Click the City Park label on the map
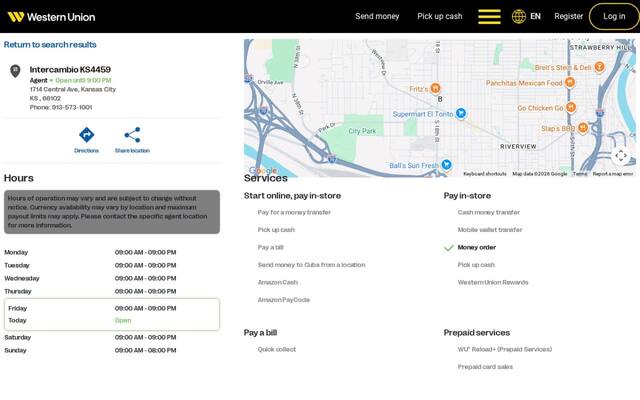Image resolution: width=640 pixels, height=400 pixels. pyautogui.click(x=362, y=131)
